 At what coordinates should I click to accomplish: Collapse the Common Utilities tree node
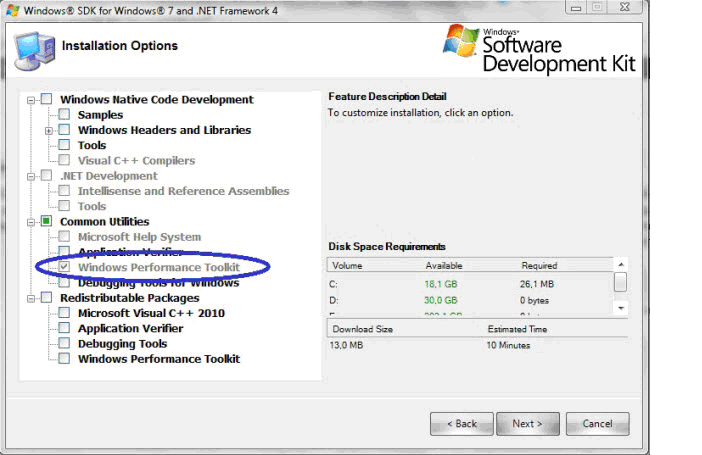[32, 221]
